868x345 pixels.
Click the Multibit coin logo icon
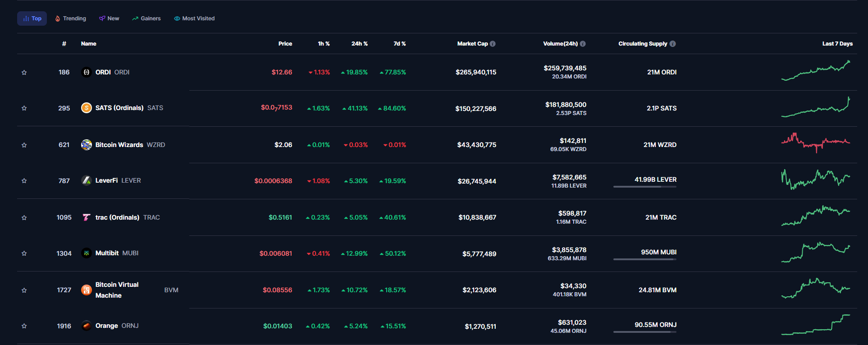point(86,253)
